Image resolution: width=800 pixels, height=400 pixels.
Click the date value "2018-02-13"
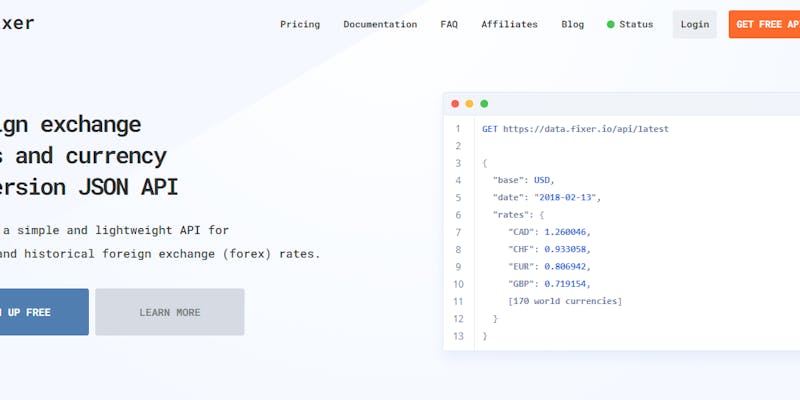click(x=565, y=197)
